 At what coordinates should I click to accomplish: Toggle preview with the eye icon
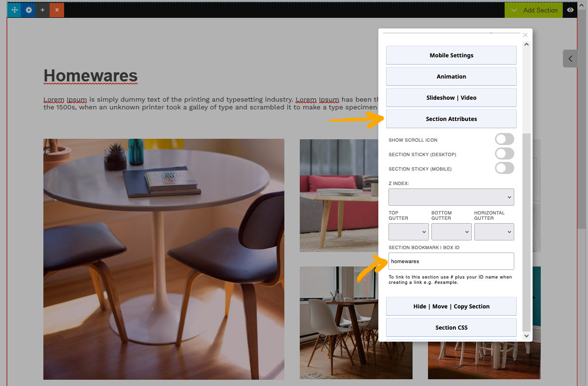(570, 10)
